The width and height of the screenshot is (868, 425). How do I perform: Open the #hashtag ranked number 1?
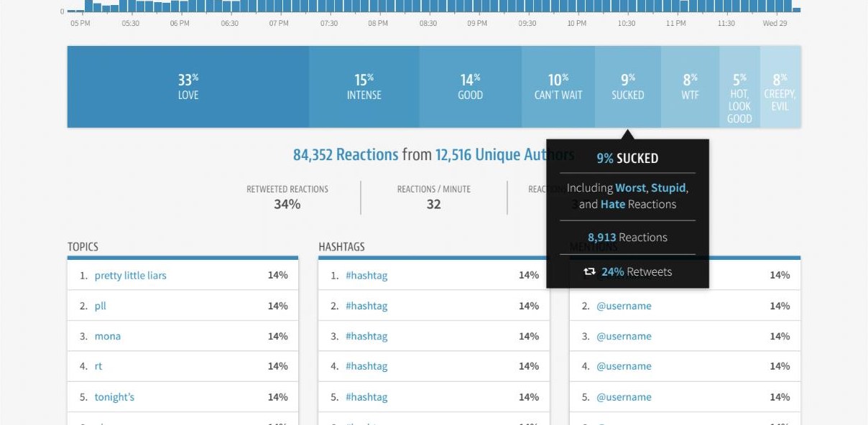(x=366, y=276)
